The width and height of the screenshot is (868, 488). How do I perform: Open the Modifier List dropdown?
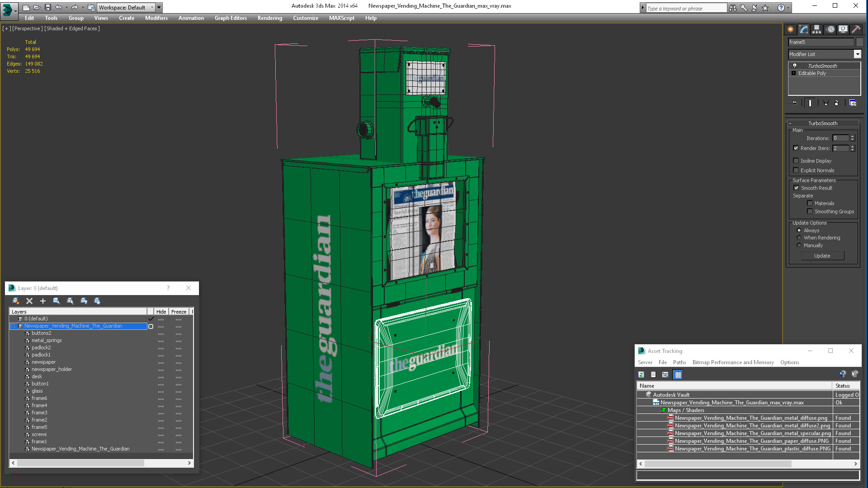pos(857,54)
